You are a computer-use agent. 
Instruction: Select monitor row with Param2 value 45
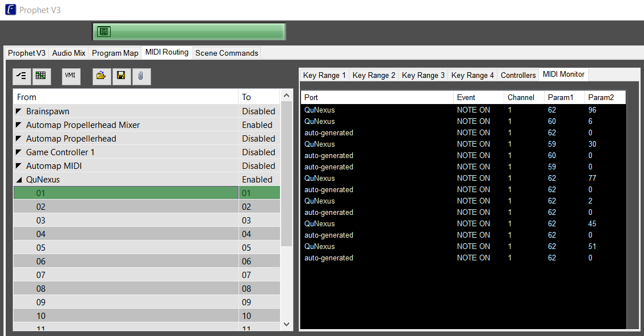[463, 224]
